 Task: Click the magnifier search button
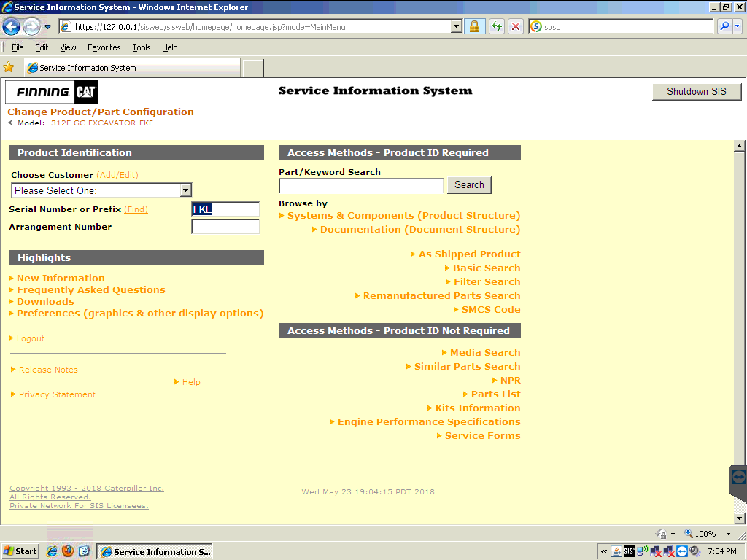point(724,27)
